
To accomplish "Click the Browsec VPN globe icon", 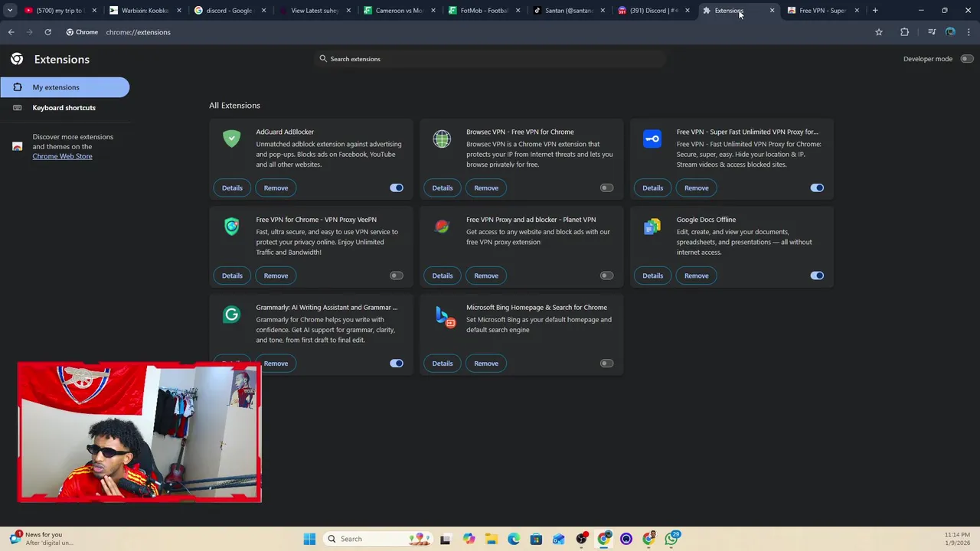I will pos(442,139).
